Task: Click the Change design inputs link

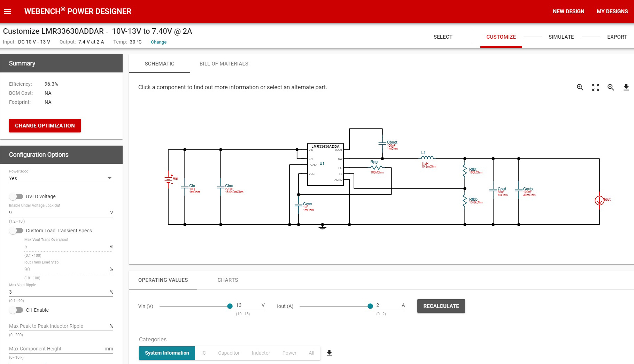Action: click(158, 42)
